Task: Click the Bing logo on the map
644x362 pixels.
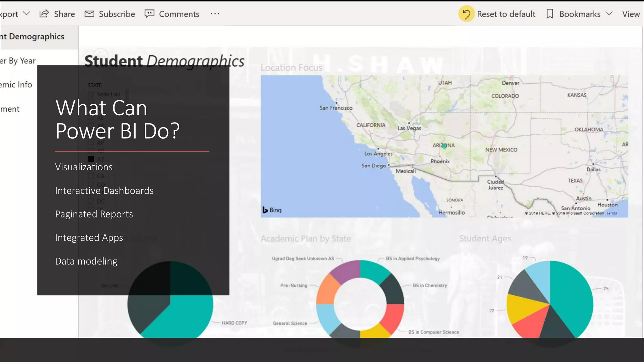Action: [x=272, y=210]
